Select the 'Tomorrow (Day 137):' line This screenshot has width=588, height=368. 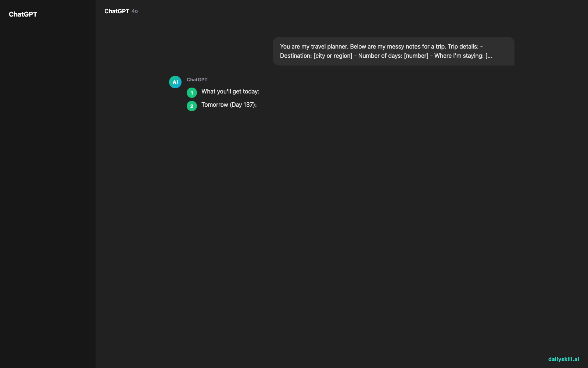pos(229,105)
